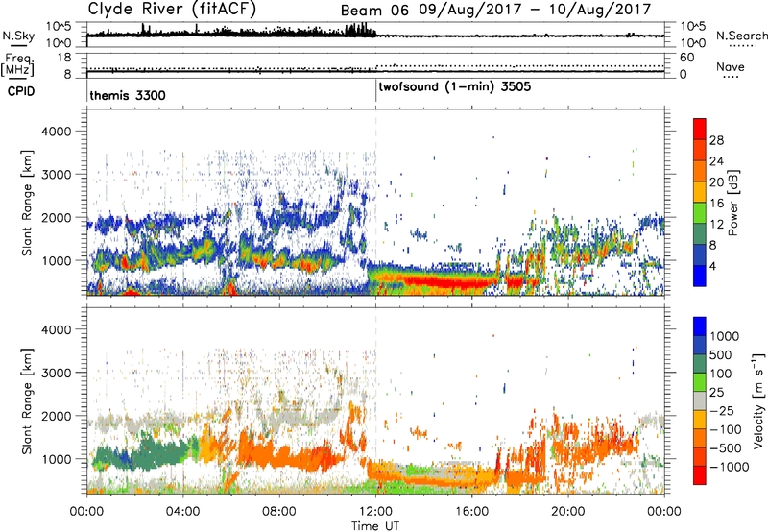
Task: Select the gray segment of the Velocity colorbar
Action: (700, 400)
